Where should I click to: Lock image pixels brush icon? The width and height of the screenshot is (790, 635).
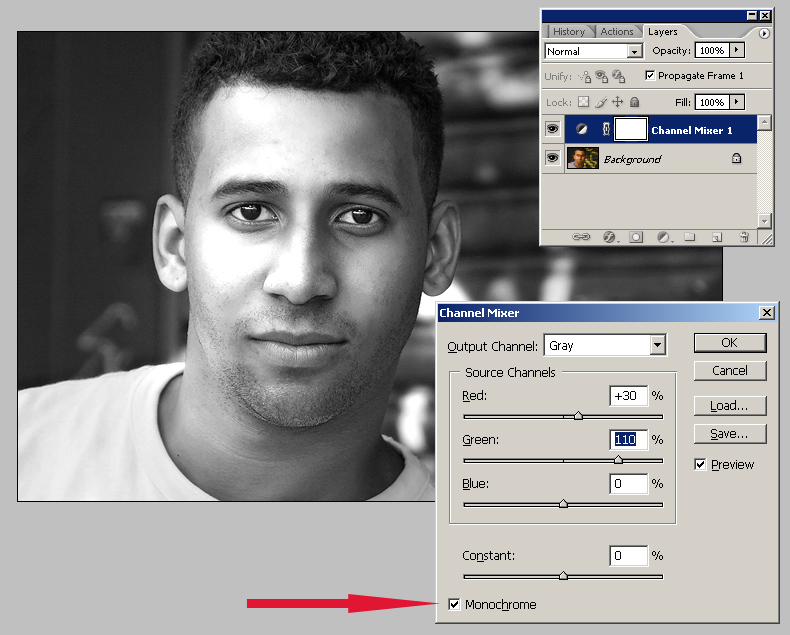coord(601,102)
